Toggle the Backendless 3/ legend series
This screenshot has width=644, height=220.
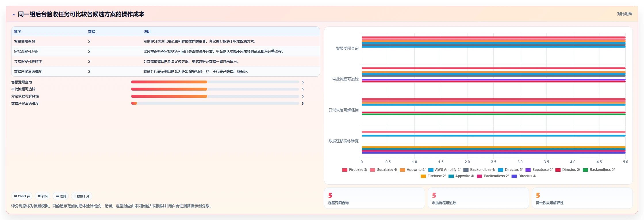599,170
